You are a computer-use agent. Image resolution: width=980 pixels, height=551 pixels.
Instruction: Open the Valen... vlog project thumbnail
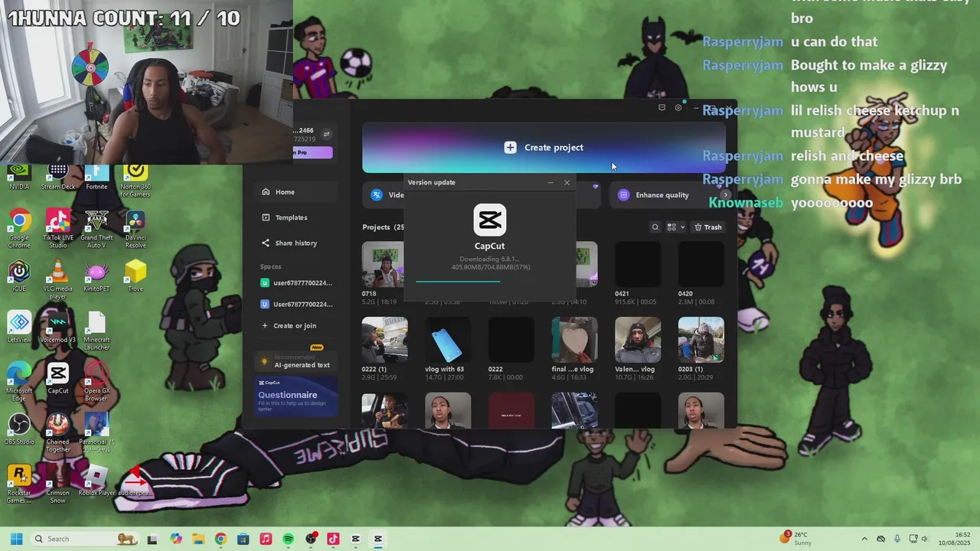click(638, 340)
